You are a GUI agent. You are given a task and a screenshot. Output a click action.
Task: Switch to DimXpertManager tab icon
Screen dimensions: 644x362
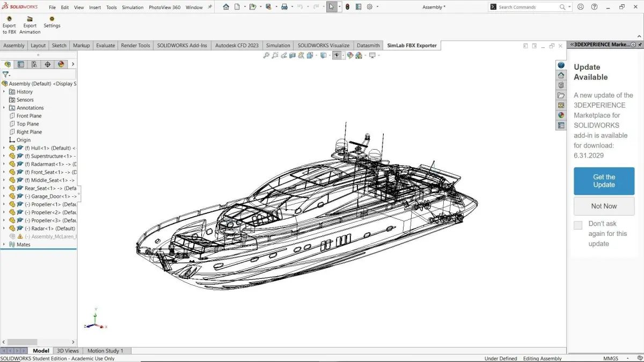coord(48,64)
